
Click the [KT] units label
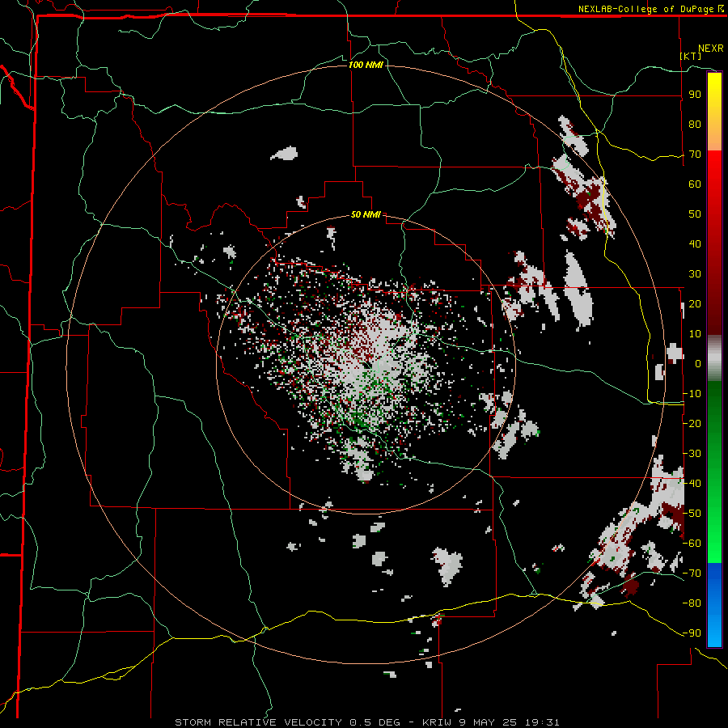[x=691, y=56]
